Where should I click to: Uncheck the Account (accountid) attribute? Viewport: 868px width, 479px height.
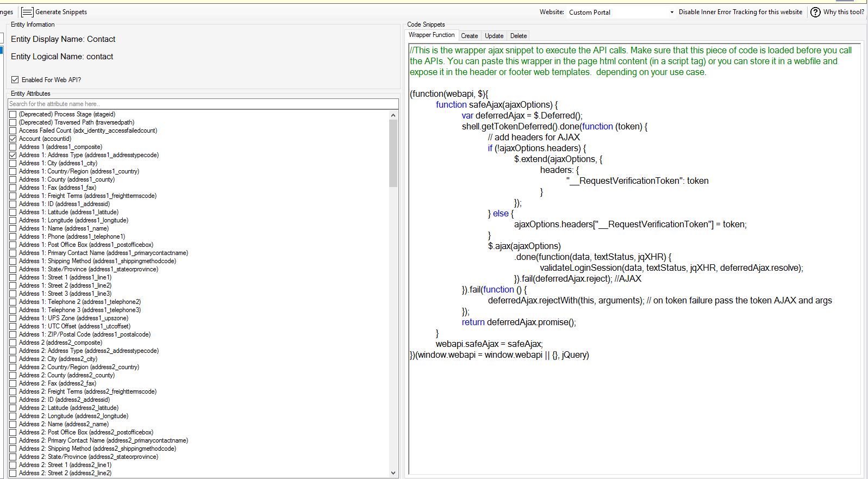(13, 139)
